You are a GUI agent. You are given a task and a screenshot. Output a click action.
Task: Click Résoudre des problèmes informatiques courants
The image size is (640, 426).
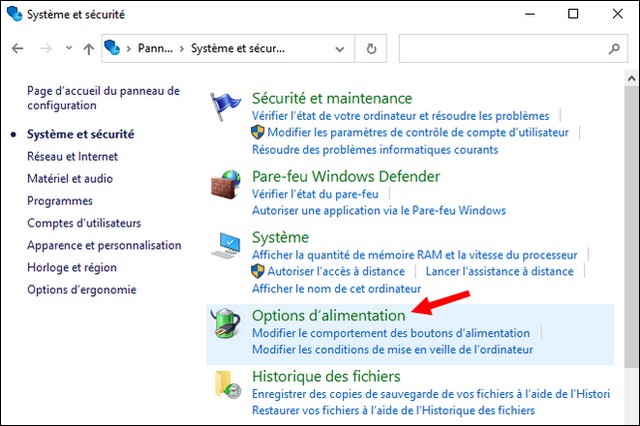pos(375,150)
